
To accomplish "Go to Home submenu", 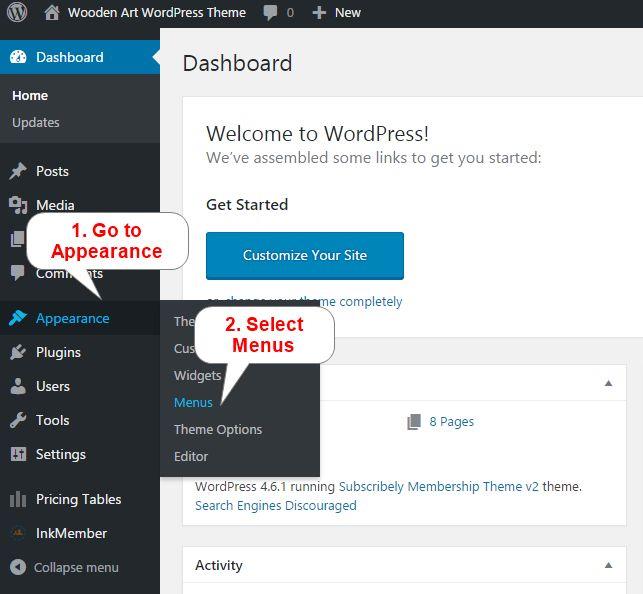I will point(30,96).
